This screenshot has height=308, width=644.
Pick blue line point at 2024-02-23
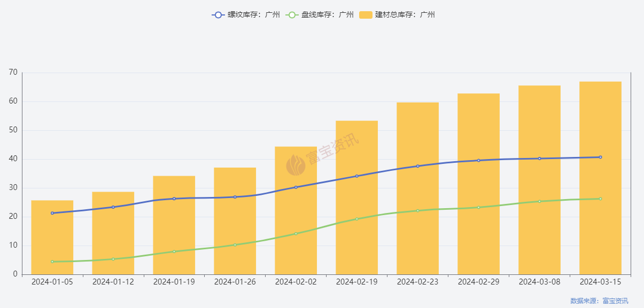coord(418,166)
